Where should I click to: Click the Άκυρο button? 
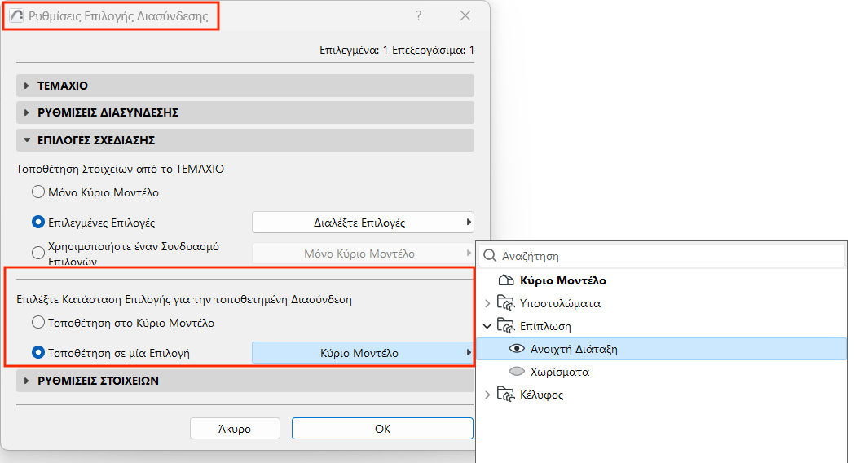235,429
